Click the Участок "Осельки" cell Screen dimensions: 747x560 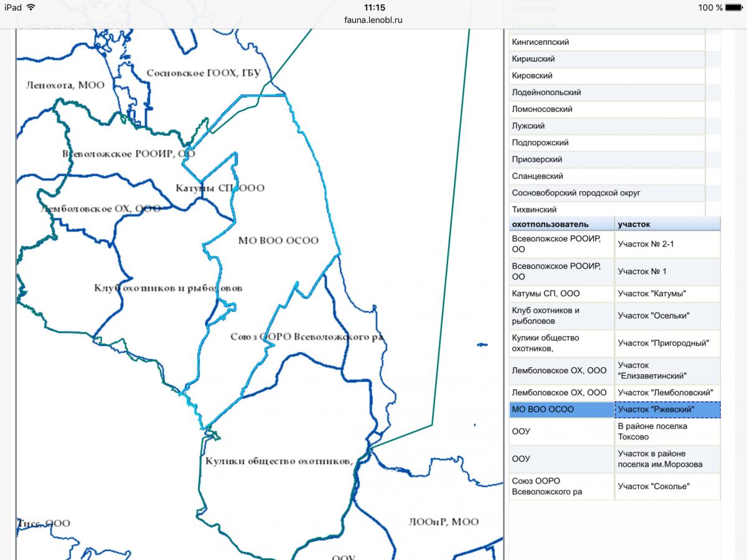pyautogui.click(x=653, y=315)
